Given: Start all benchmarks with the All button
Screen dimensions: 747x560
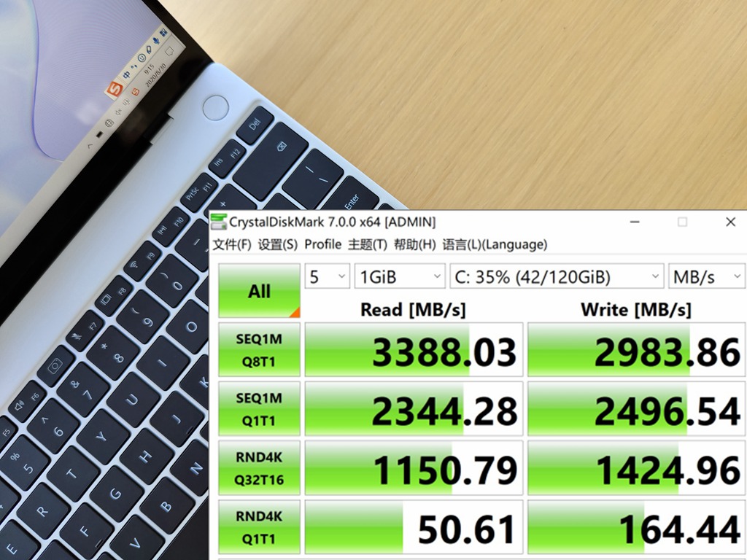Looking at the screenshot, I should (x=259, y=290).
